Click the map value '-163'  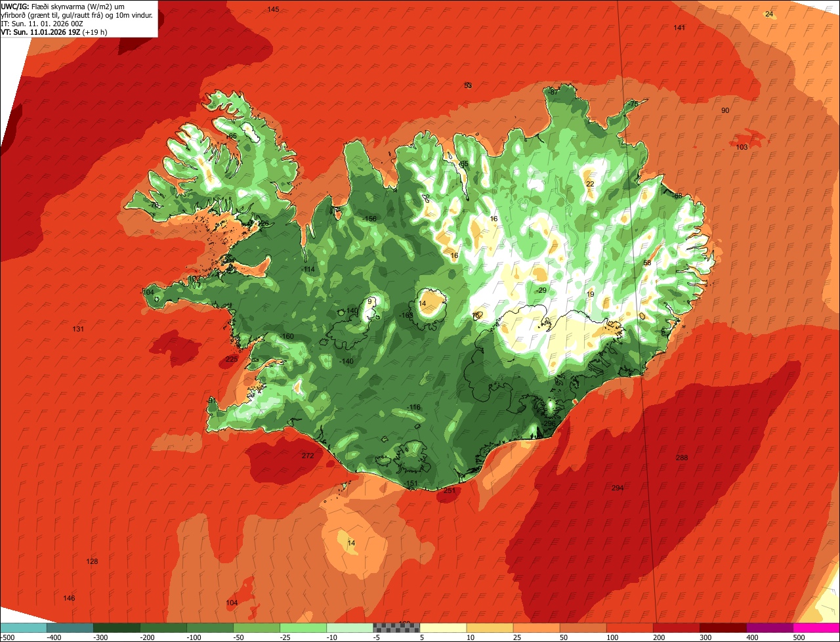(407, 316)
